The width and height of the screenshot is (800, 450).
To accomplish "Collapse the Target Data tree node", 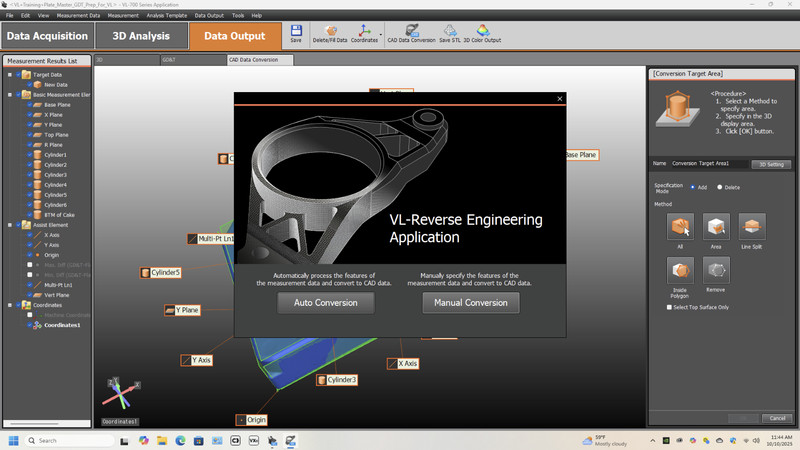I will click(10, 74).
